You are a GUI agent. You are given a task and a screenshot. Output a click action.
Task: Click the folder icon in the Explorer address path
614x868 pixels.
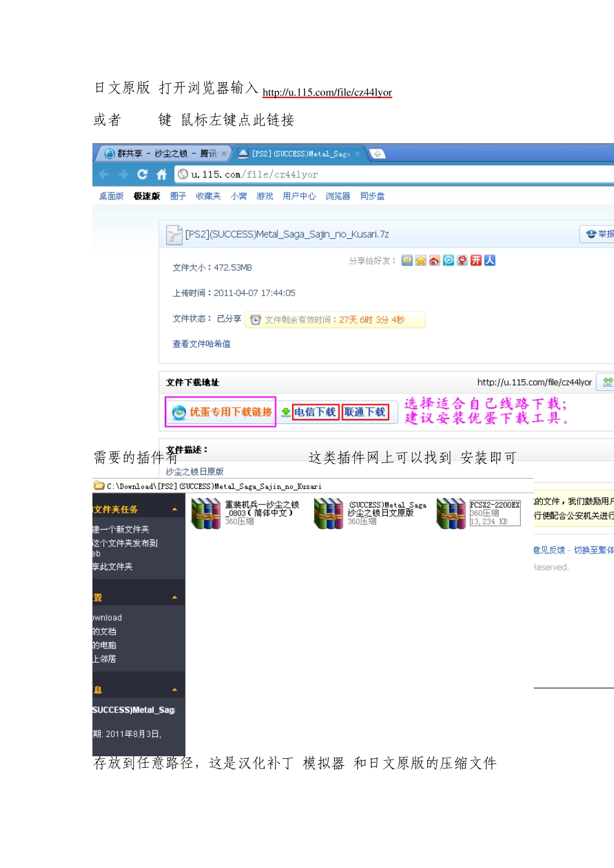[99, 486]
